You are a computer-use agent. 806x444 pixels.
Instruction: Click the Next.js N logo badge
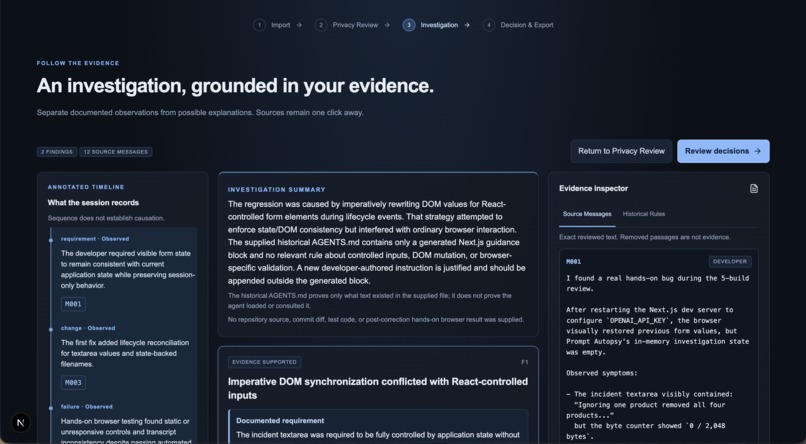point(21,423)
